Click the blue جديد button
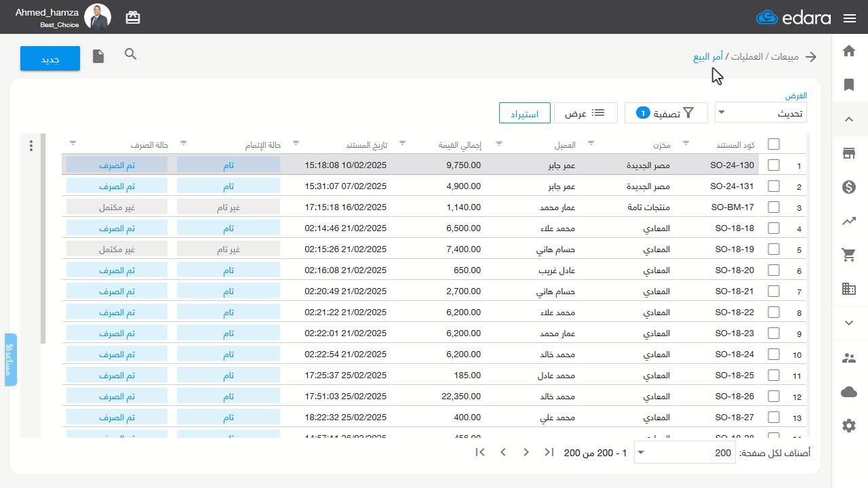The width and height of the screenshot is (868, 488). pos(50,58)
